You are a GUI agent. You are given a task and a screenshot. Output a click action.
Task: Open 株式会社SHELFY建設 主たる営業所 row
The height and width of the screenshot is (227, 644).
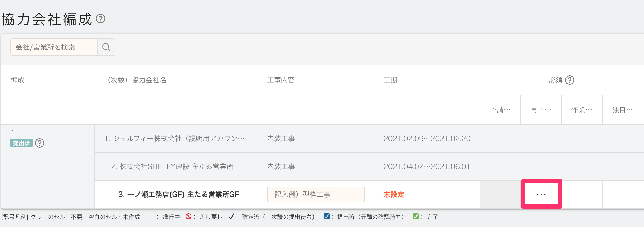click(x=172, y=166)
